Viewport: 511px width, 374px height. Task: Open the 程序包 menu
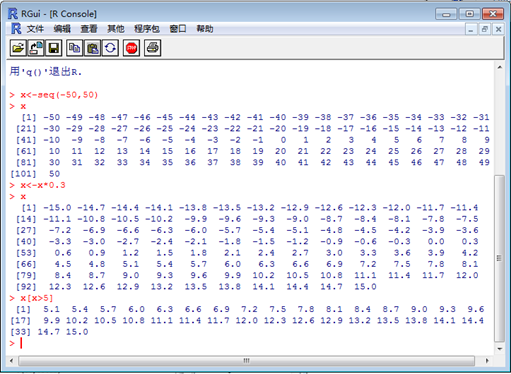pyautogui.click(x=147, y=29)
